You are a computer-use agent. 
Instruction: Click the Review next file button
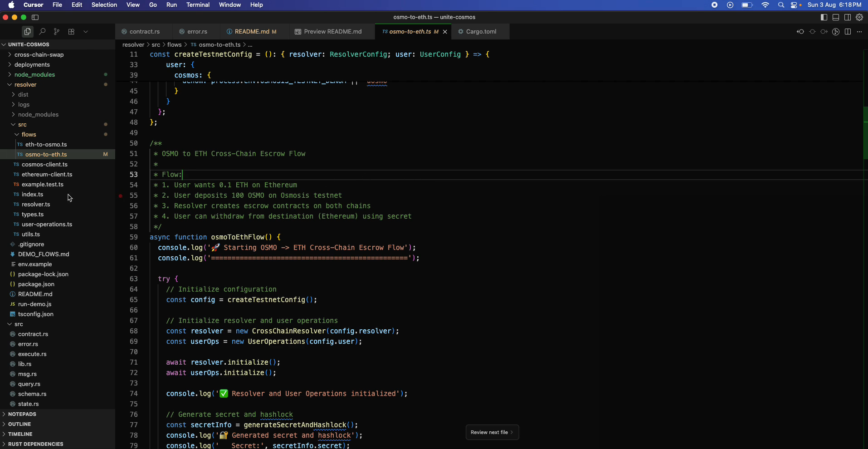point(492,432)
